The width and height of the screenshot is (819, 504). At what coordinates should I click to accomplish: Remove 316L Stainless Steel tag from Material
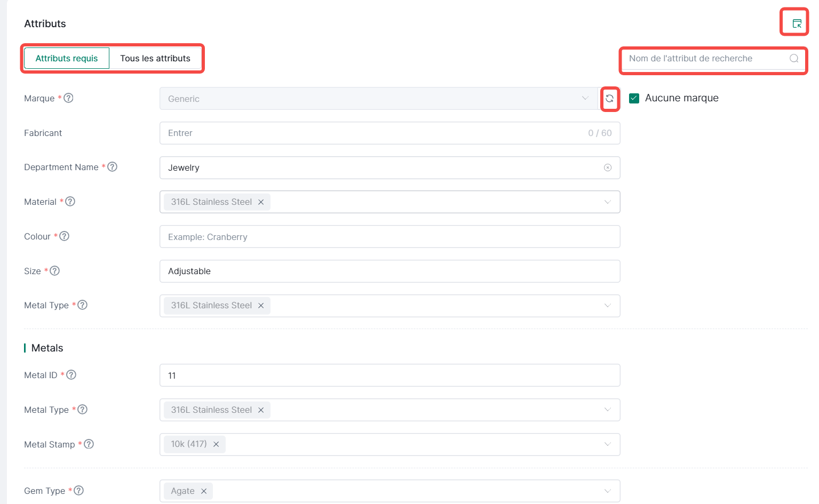click(261, 202)
